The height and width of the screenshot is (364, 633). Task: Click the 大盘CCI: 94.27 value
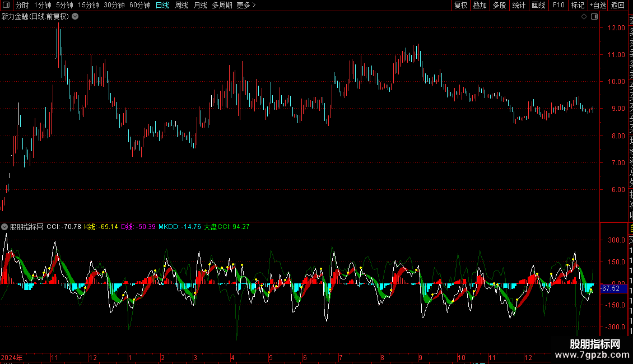(x=226, y=227)
